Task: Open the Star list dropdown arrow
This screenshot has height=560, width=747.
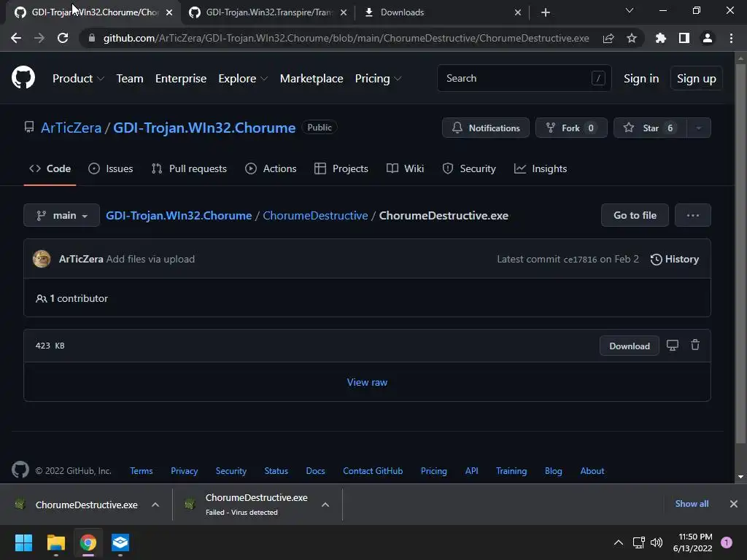Action: coord(698,128)
